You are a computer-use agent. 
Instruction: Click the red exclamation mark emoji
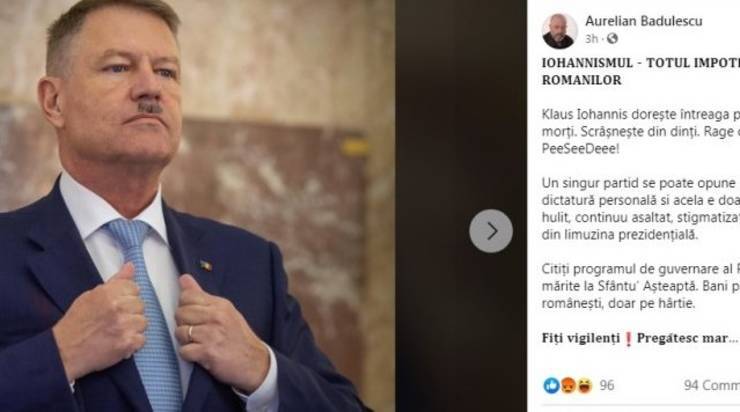[x=628, y=338]
